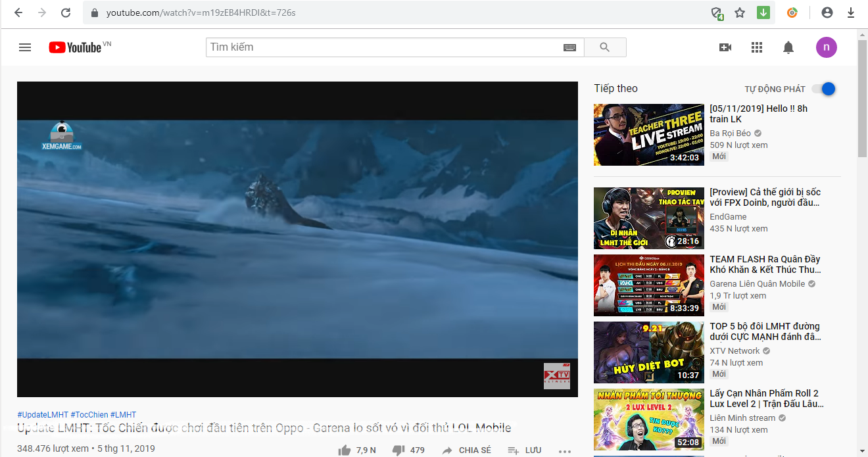This screenshot has width=868, height=457.
Task: Open the TEAM FLASH match thumbnail
Action: point(649,285)
